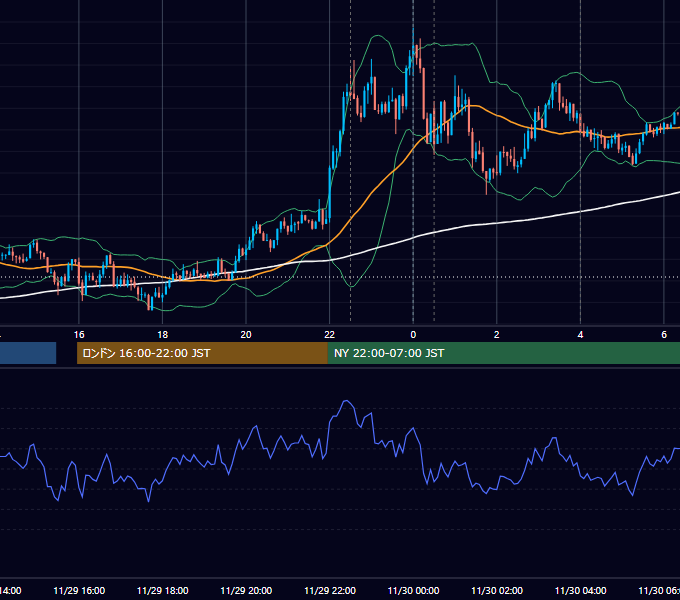680x600 pixels.
Task: Click the hour 2 axis label
Action: point(497,335)
